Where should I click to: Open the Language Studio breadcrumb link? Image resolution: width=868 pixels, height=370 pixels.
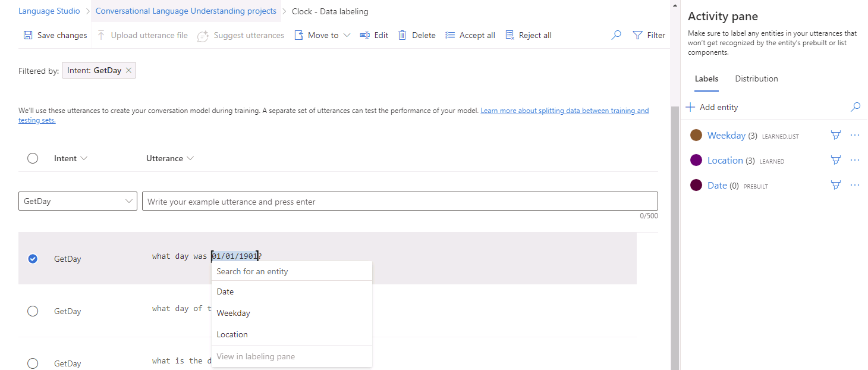(x=49, y=11)
